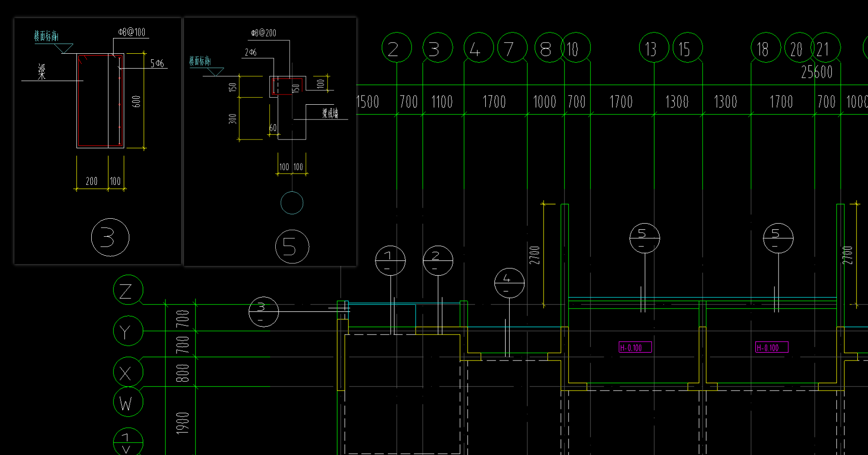Select the white section callout circle 1
Screen dimensions: 868x455
(x=390, y=260)
